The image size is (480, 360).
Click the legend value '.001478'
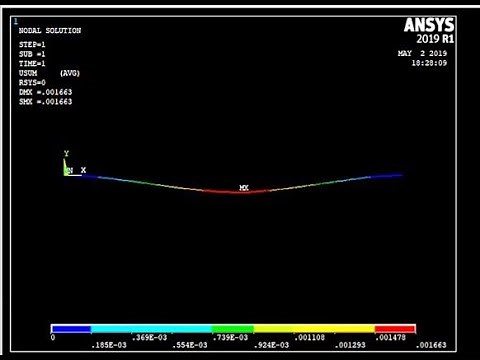click(391, 337)
